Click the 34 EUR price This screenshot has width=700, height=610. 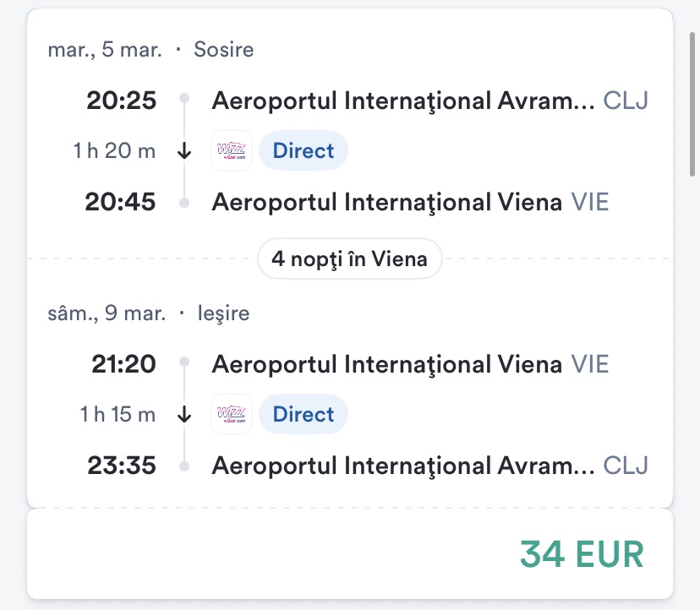(x=582, y=554)
